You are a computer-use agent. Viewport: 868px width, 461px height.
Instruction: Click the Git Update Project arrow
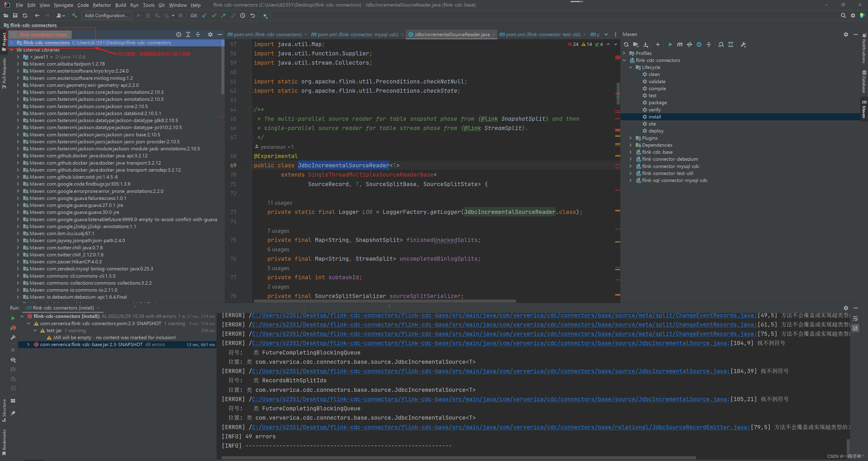(204, 16)
